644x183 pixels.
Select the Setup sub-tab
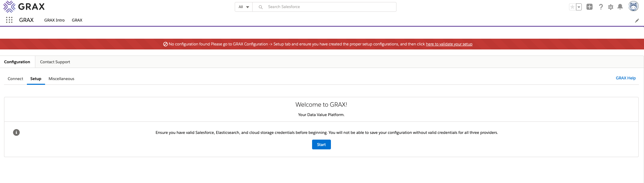click(36, 79)
